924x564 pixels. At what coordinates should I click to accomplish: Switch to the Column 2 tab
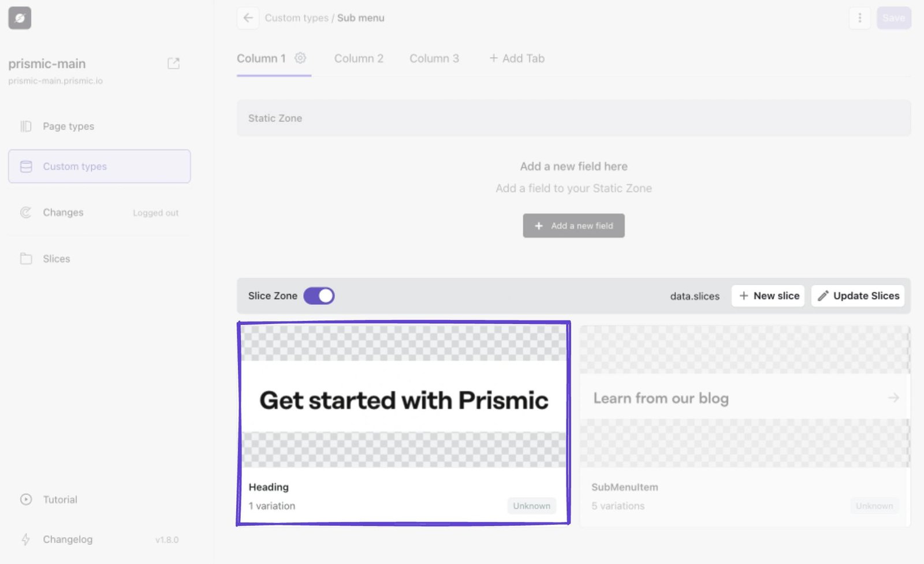[x=359, y=58]
